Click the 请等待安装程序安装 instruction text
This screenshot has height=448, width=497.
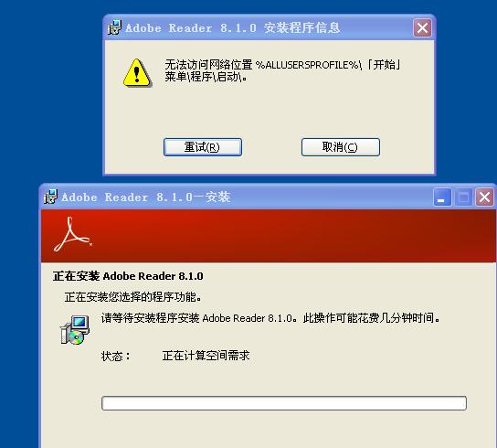270,317
